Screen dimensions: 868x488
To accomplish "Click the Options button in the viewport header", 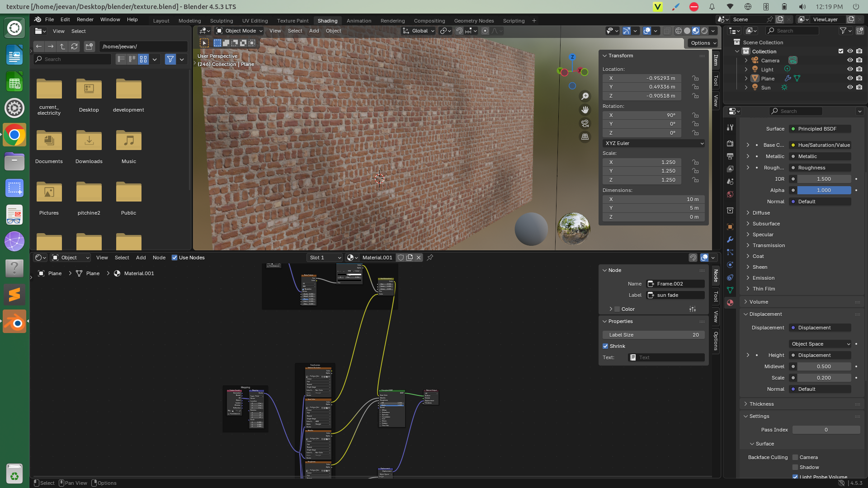I will point(701,42).
